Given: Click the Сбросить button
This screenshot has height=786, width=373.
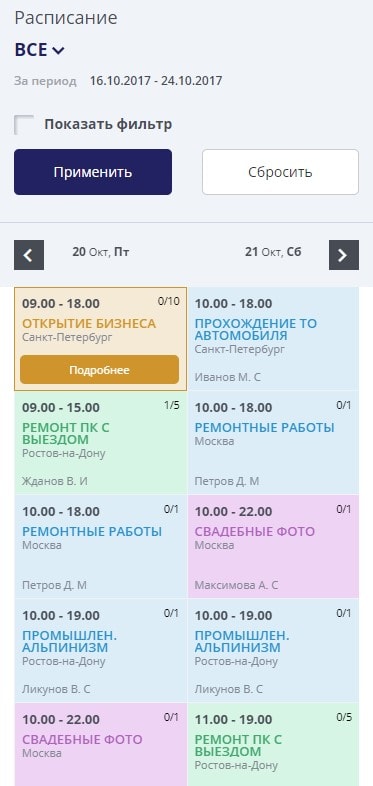Looking at the screenshot, I should pos(280,172).
